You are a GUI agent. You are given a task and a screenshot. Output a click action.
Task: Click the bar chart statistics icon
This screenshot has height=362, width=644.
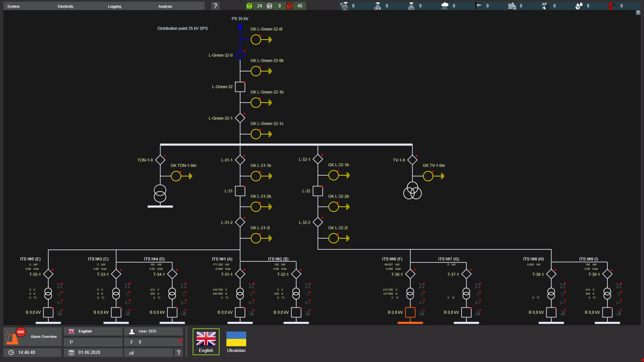[x=132, y=353]
